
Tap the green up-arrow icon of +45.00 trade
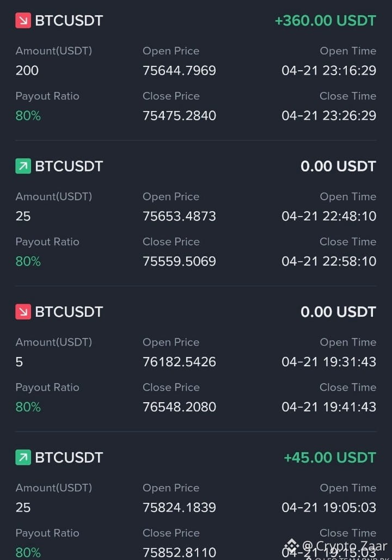(x=23, y=458)
